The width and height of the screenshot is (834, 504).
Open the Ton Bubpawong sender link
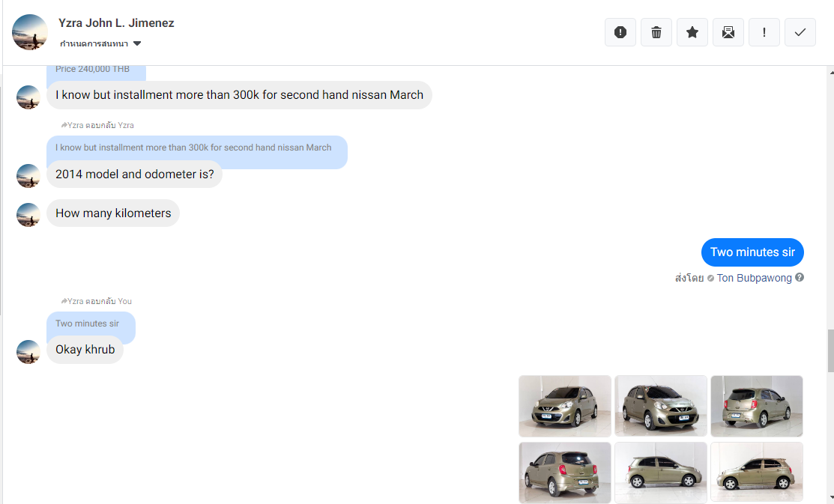[754, 278]
